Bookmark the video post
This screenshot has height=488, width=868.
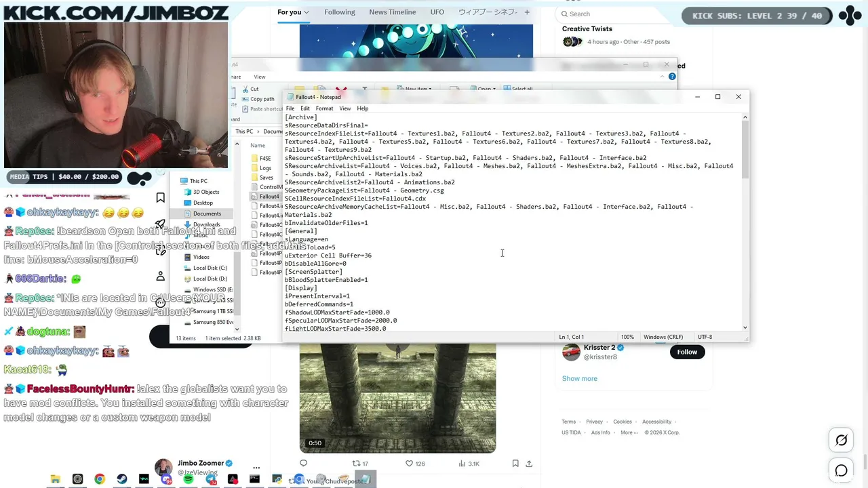515,464
